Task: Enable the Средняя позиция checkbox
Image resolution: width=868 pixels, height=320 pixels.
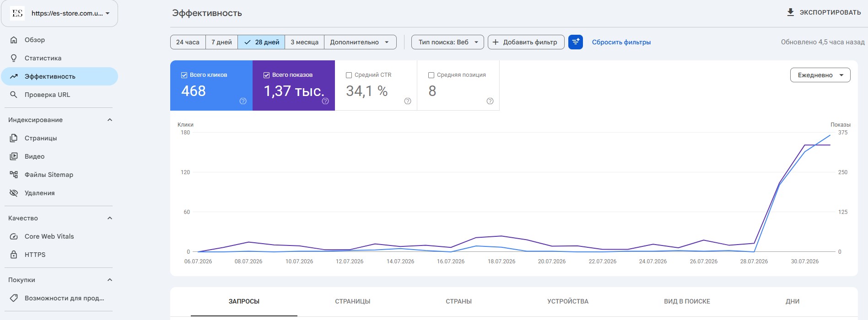Action: click(x=431, y=75)
